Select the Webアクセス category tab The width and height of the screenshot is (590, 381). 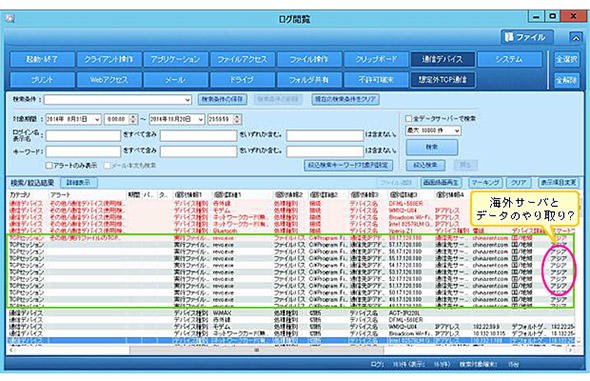[x=109, y=80]
